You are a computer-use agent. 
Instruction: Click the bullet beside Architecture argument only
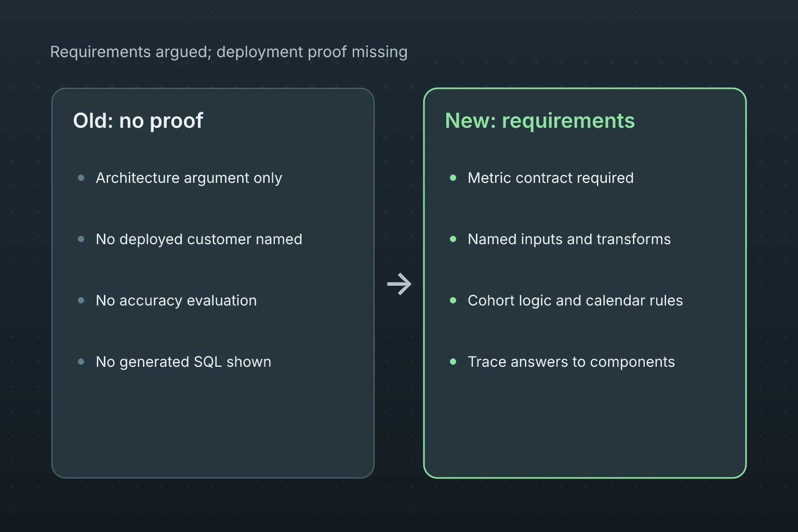[x=81, y=178]
